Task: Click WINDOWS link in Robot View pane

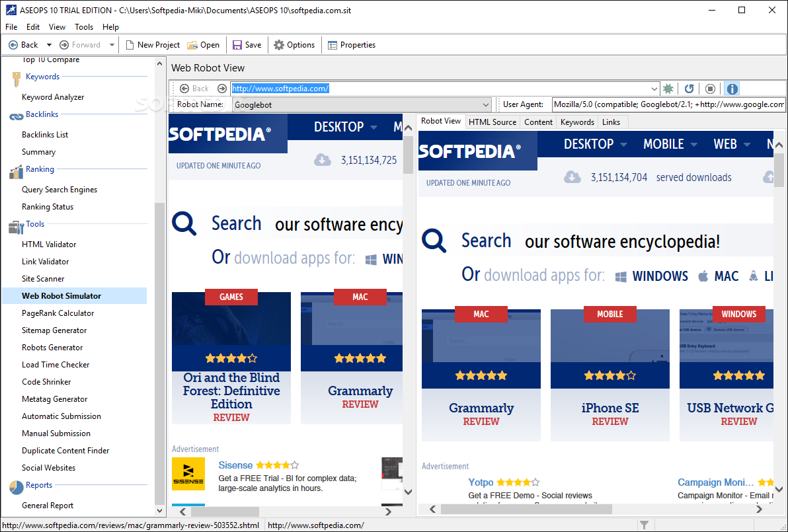Action: [x=660, y=276]
